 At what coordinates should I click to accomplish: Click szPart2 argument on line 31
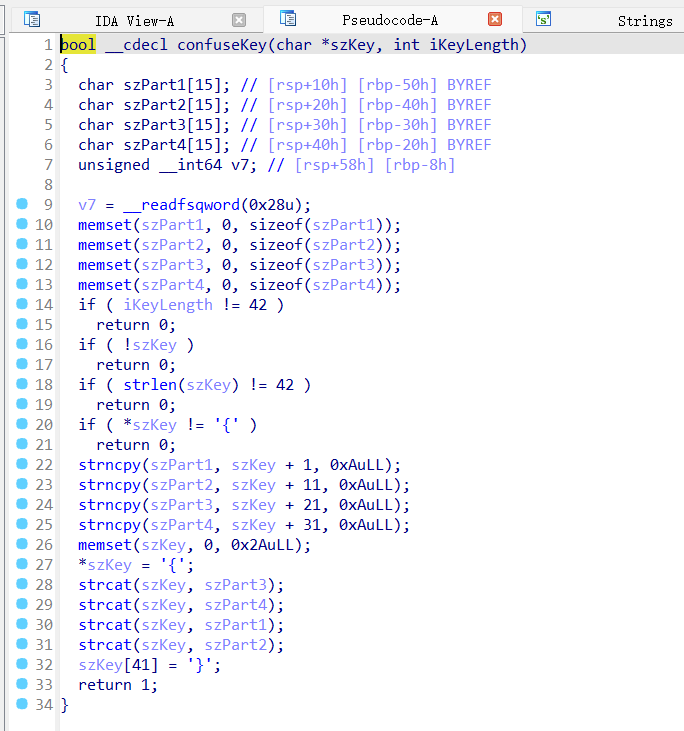pos(235,645)
